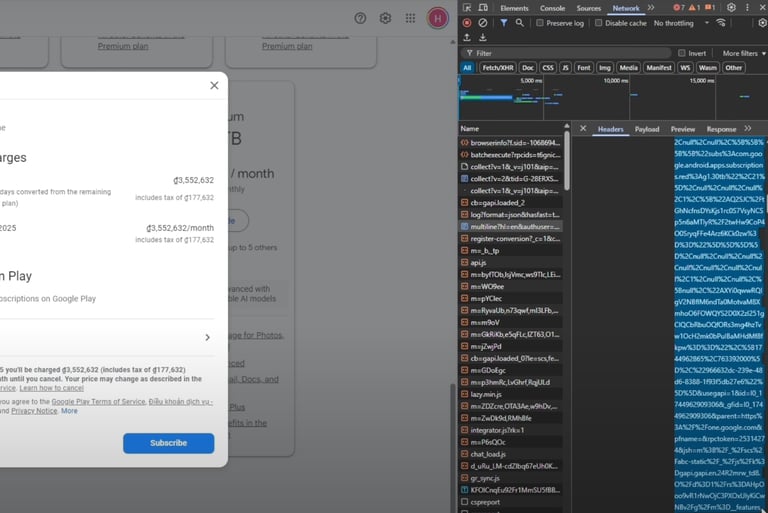Filter requests by Img
Image resolution: width=768 pixels, height=513 pixels.
click(x=605, y=68)
